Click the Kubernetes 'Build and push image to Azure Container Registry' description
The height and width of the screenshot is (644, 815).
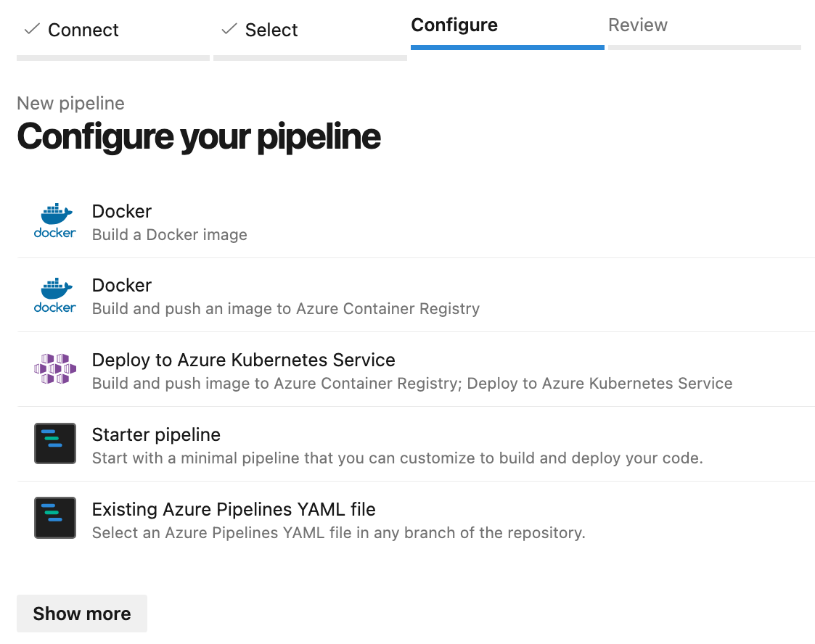pos(412,384)
